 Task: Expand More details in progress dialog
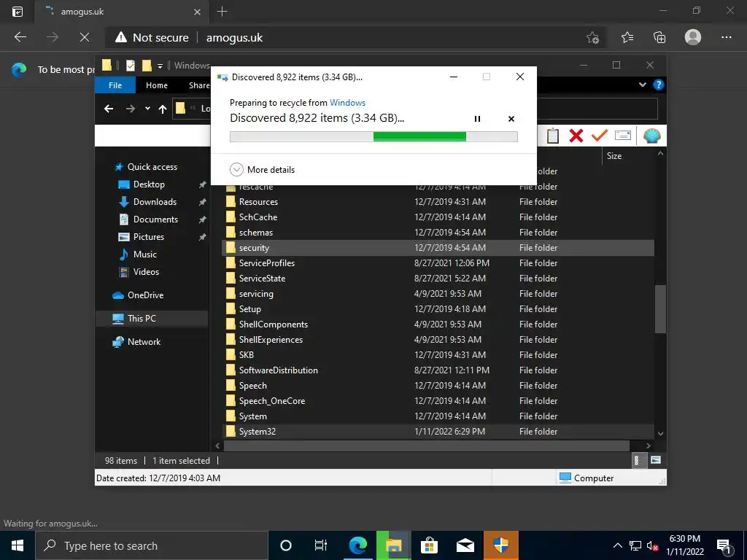pyautogui.click(x=262, y=169)
